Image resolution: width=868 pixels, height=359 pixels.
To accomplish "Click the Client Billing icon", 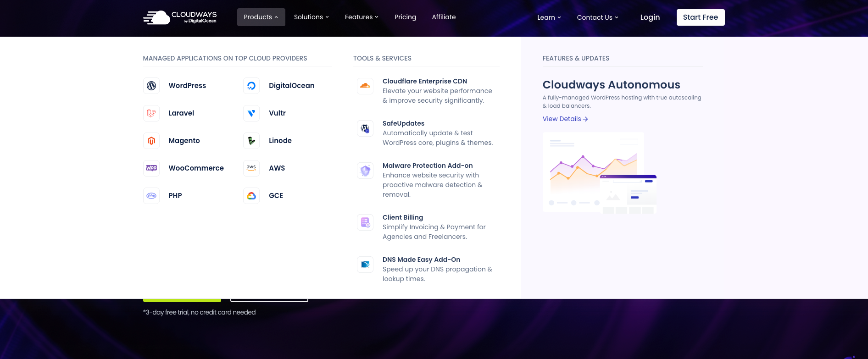I will (x=365, y=222).
